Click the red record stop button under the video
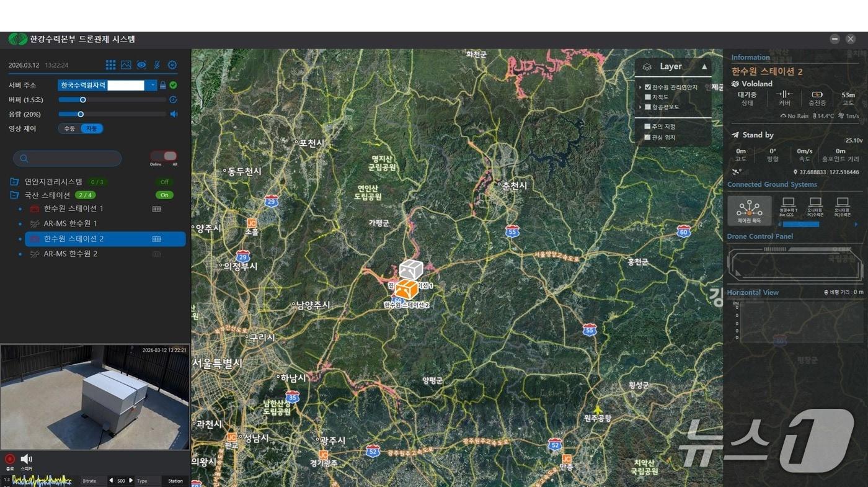868x487 pixels. 9,459
